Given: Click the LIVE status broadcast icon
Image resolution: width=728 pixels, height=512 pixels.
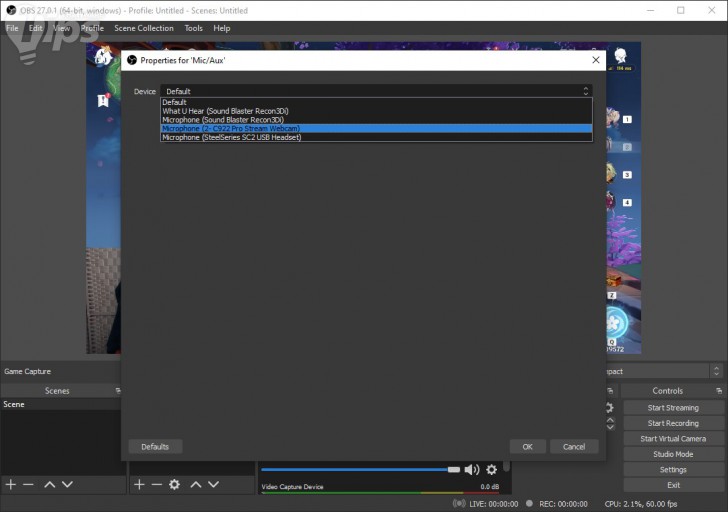Looking at the screenshot, I should click(x=459, y=504).
